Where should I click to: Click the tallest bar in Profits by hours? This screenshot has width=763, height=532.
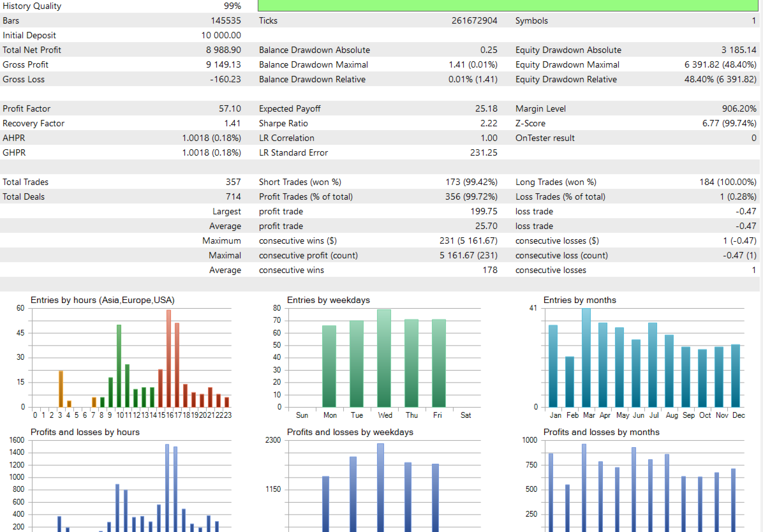pos(167,488)
